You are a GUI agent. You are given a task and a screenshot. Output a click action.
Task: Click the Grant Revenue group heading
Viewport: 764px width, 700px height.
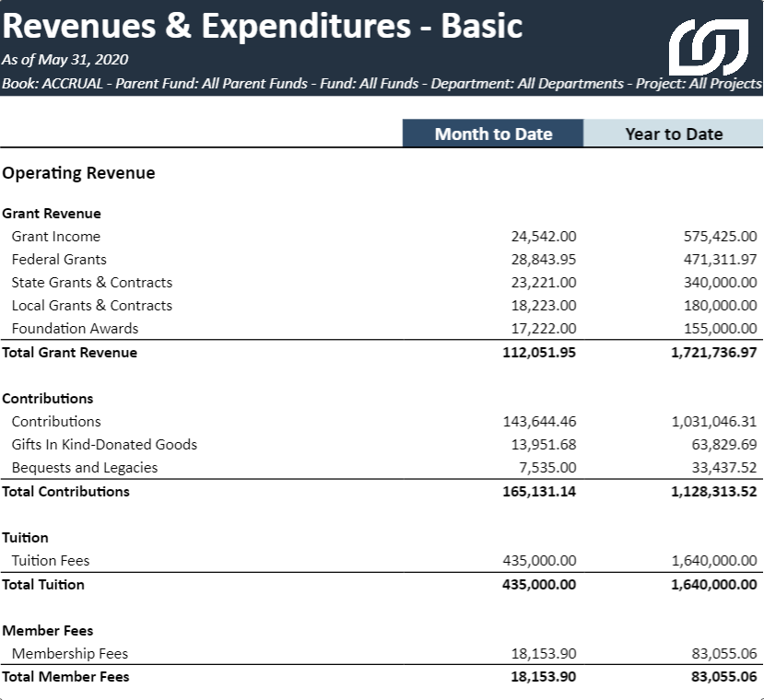click(x=52, y=214)
